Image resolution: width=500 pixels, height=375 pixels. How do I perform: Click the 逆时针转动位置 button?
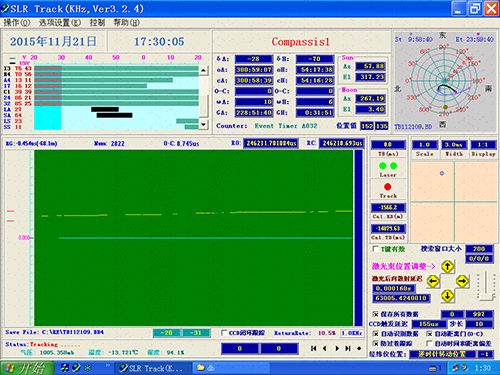pyautogui.click(x=442, y=354)
